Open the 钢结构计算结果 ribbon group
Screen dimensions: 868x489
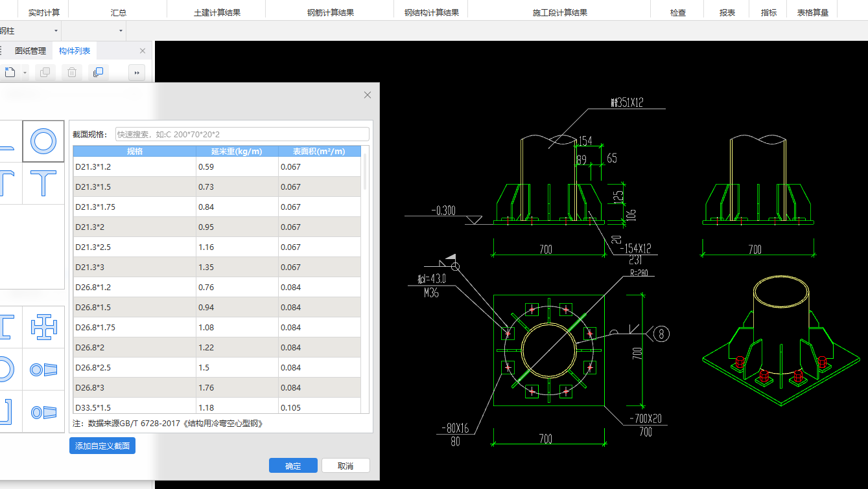[432, 13]
